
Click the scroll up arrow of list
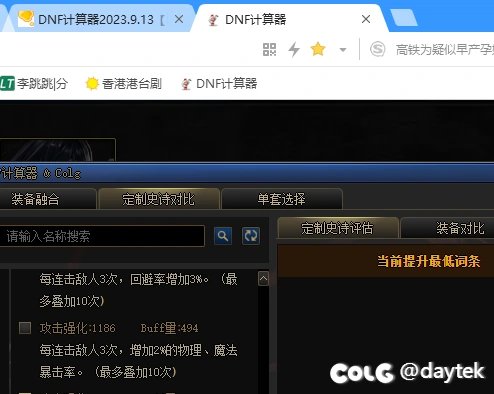tap(263, 279)
